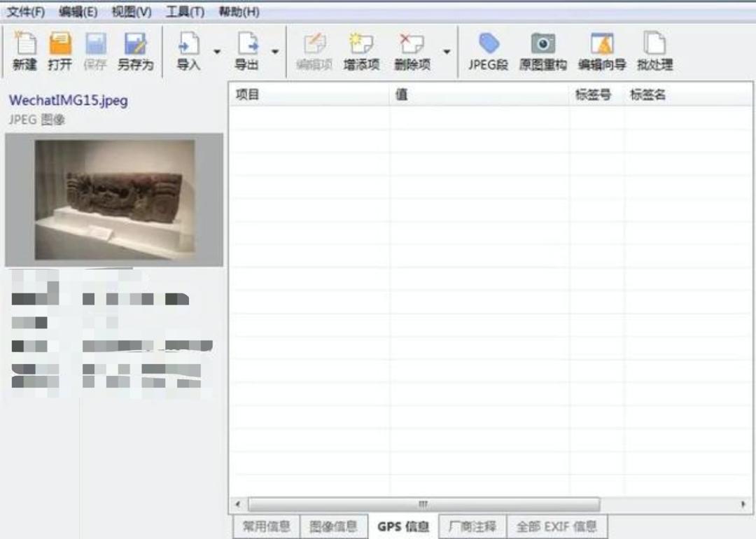Open JPEG段 segment tool

(488, 45)
